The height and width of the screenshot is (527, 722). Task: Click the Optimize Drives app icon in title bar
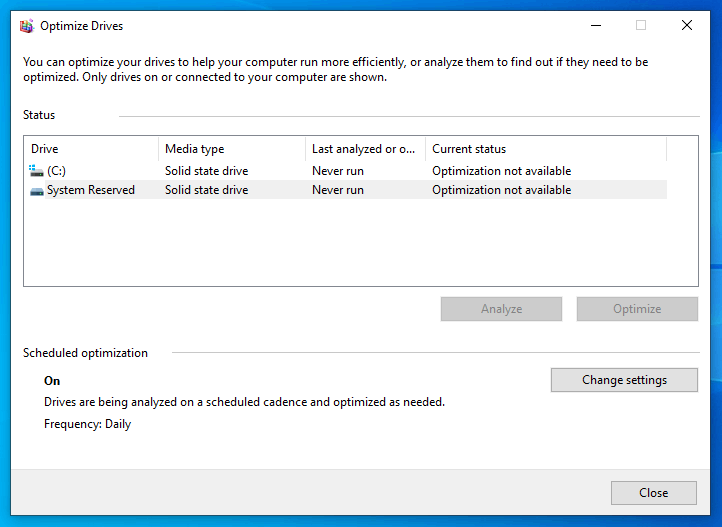tap(27, 26)
